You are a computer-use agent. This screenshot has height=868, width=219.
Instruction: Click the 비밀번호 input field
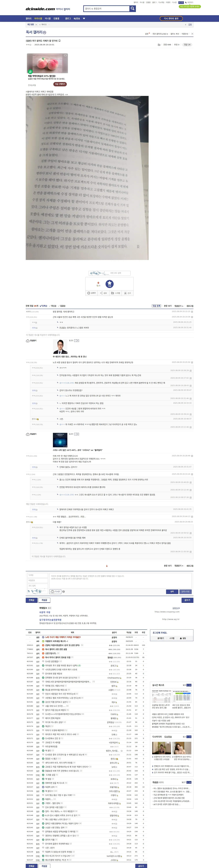coord(37,581)
